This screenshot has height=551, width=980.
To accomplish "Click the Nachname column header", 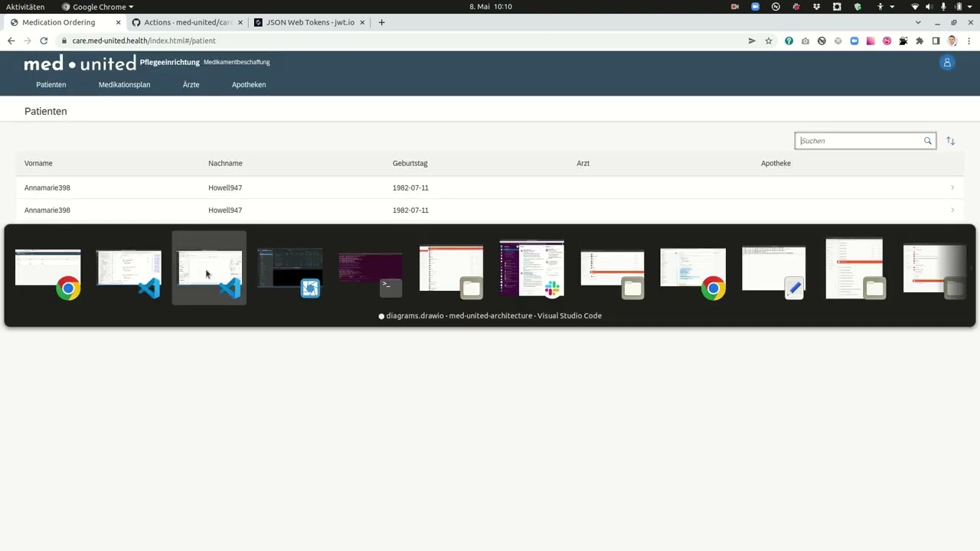I will click(225, 163).
